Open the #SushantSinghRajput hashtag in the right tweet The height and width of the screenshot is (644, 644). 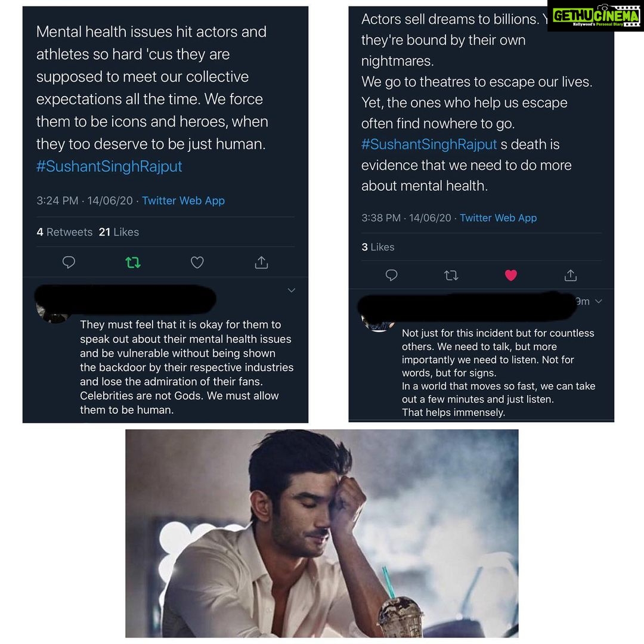coord(429,144)
